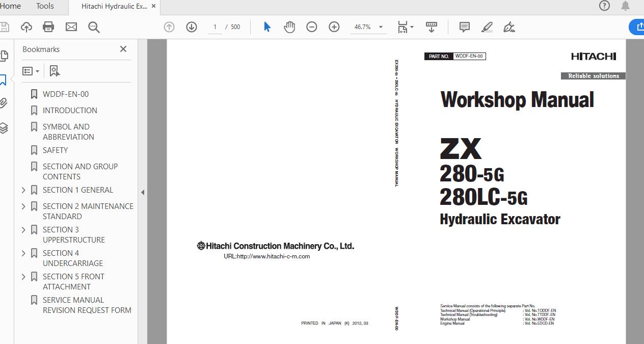Select SECTION 3 UPPERSTRUCTURE bookmark text
The height and width of the screenshot is (344, 644).
point(74,235)
